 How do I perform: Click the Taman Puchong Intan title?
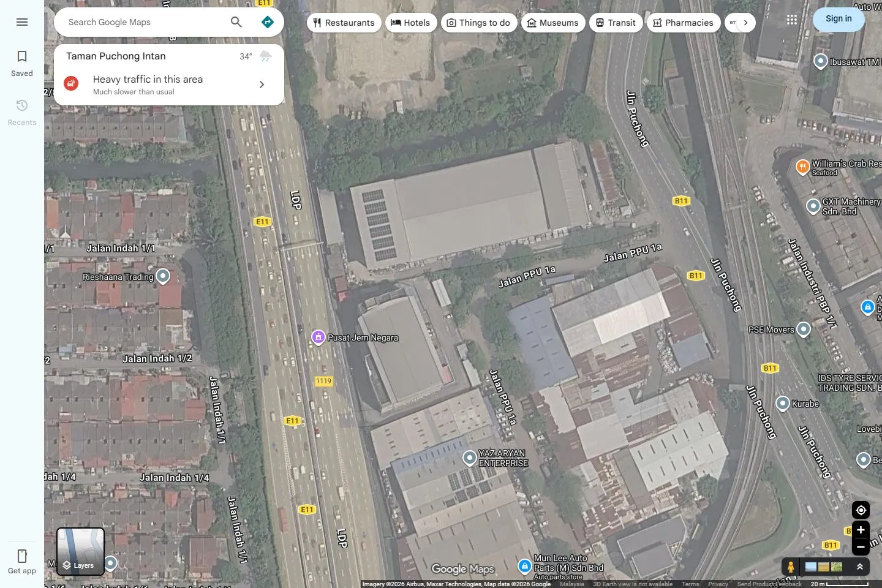[116, 56]
